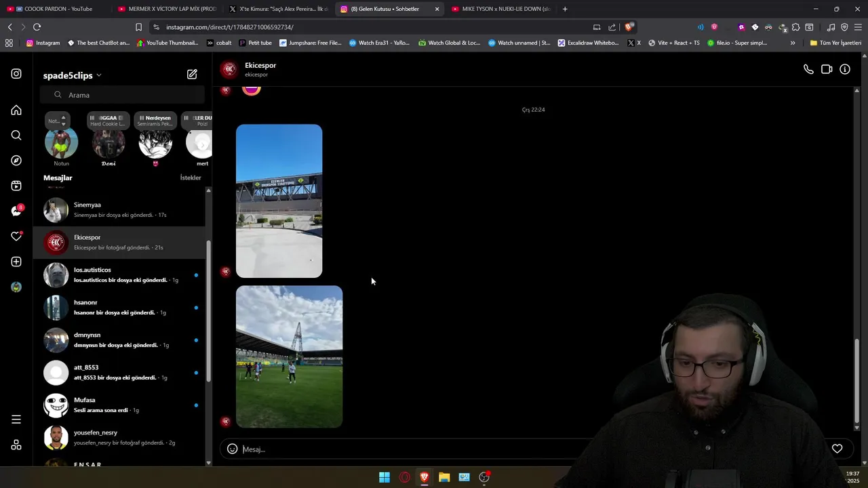868x488 pixels.
Task: Click the Create new post plus icon
Action: click(16, 262)
